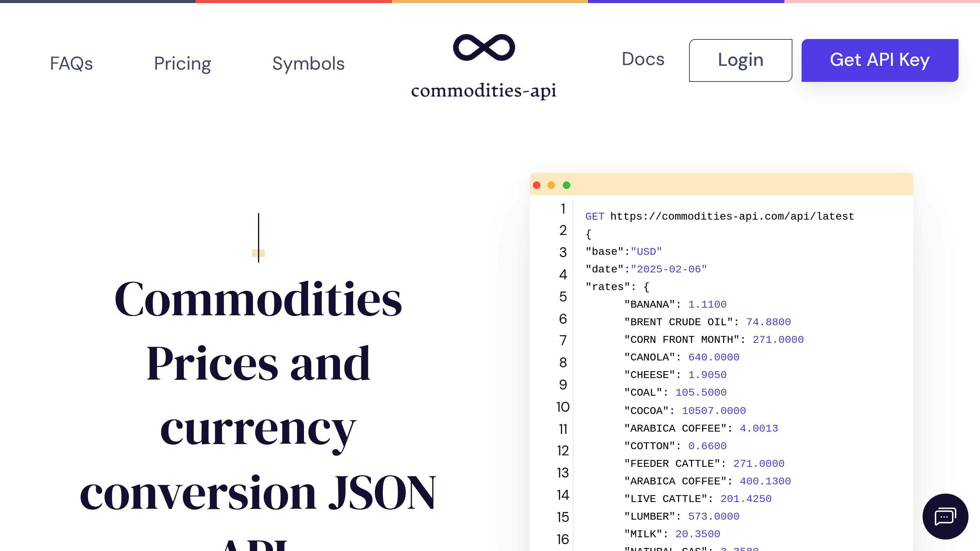Open the Symbols page
This screenshot has height=551, width=980.
click(309, 64)
